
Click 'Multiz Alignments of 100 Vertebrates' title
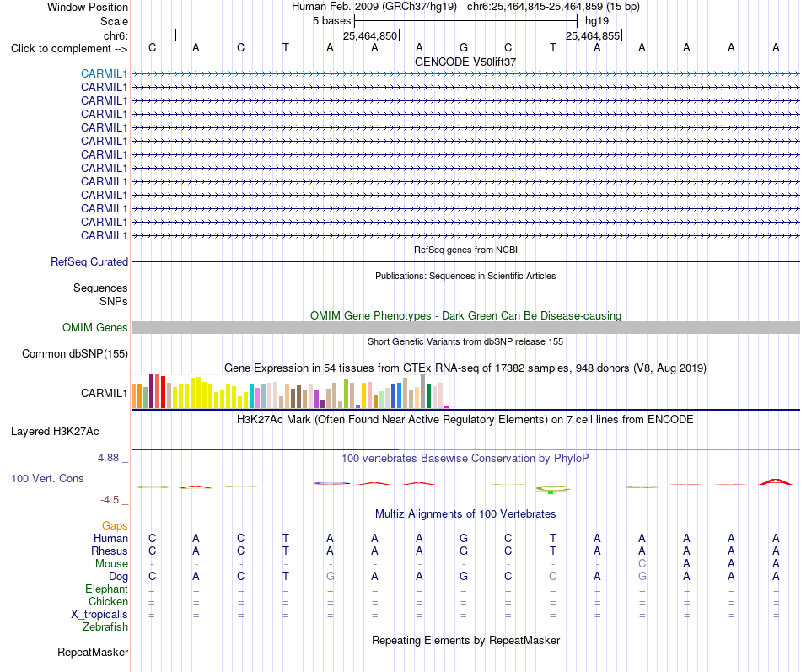click(465, 514)
